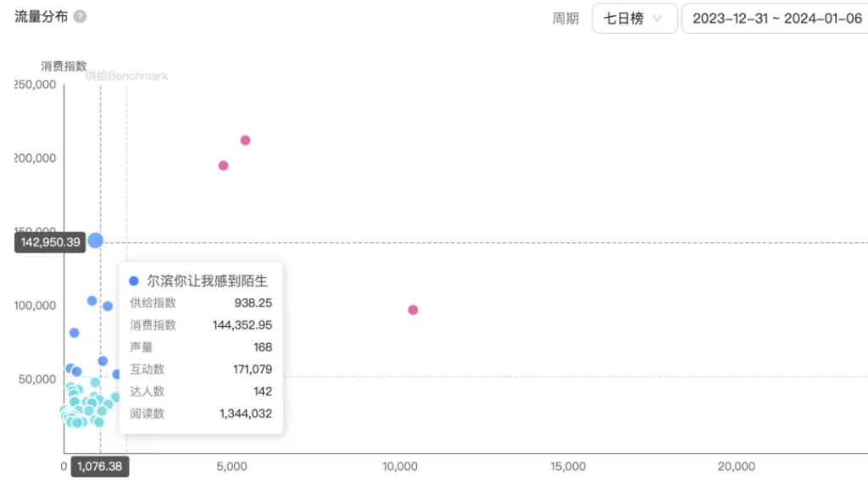
Task: Click the blue legend dot in tooltip
Action: coord(134,281)
